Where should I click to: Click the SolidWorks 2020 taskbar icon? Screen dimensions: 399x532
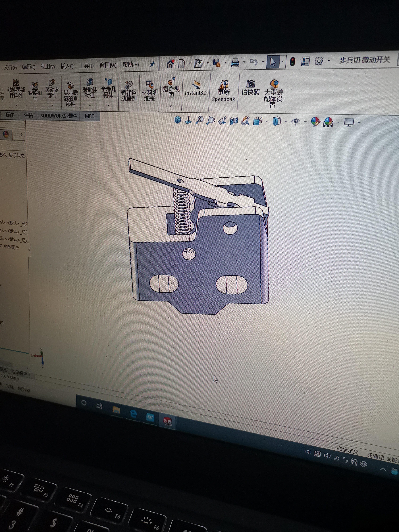(168, 422)
